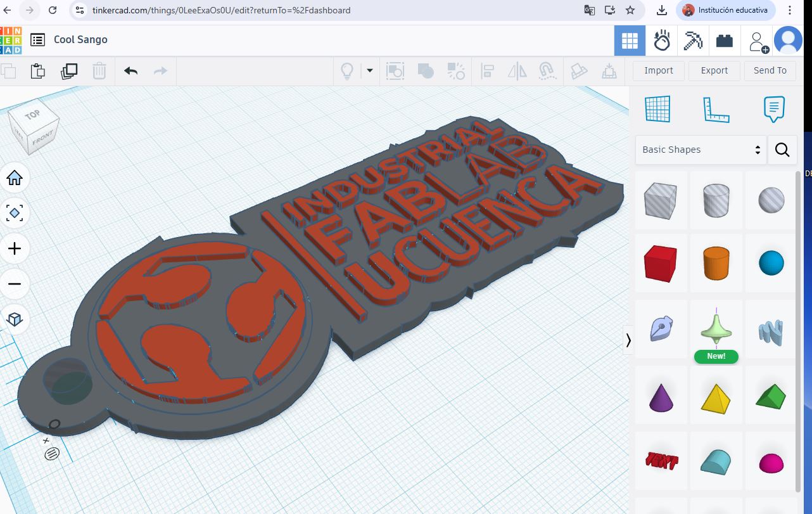Ungroup shapes using the Ungroup icon

(455, 70)
